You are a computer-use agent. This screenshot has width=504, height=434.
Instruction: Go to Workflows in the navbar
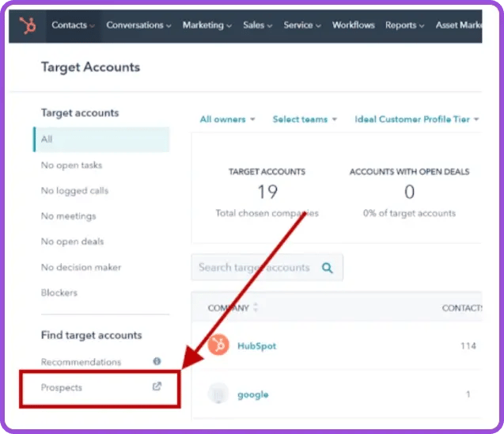(353, 25)
